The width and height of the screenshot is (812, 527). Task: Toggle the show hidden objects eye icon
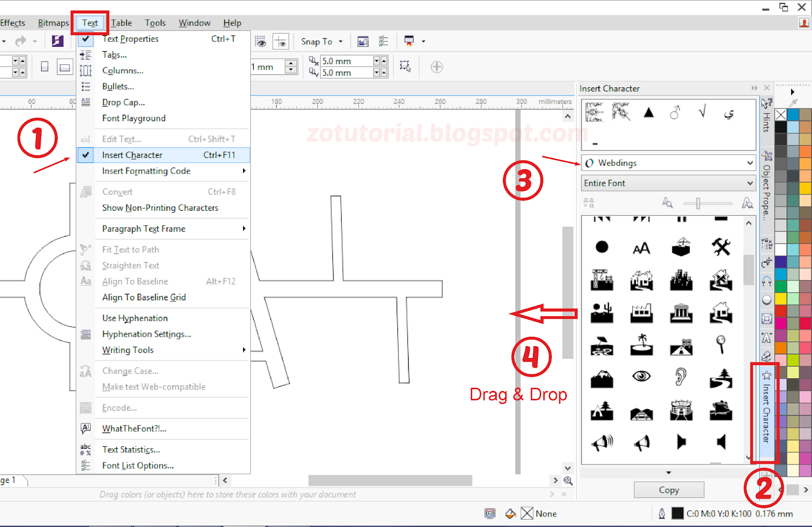click(260, 41)
